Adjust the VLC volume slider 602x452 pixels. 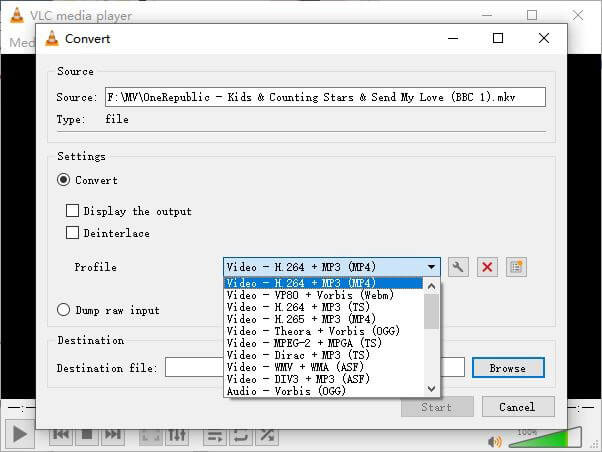pos(544,438)
